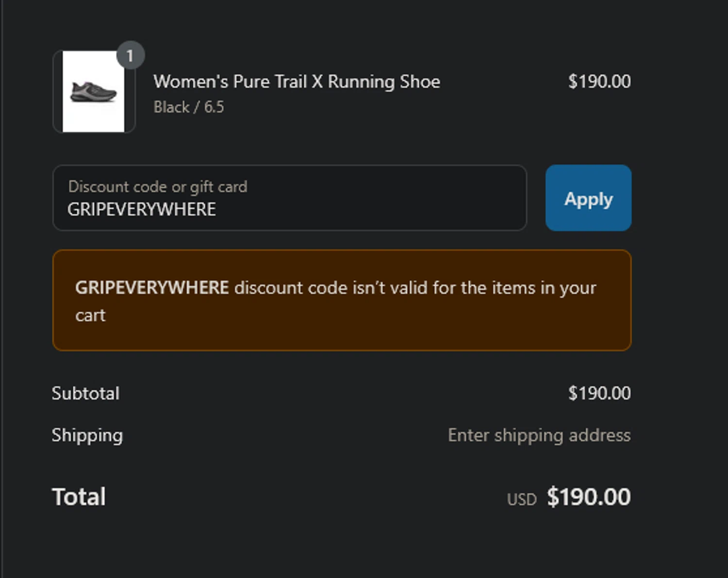Click the vertical divider line at the panel's left edge
Screen dimensions: 728x578
point(2,291)
